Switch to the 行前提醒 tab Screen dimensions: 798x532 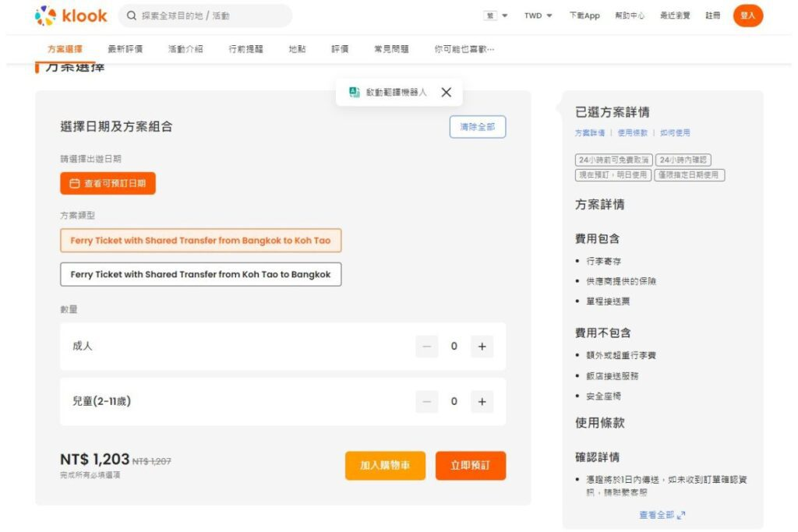point(245,49)
